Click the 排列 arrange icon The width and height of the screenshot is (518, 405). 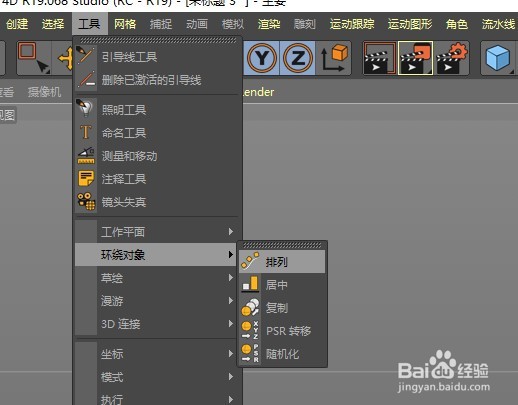(x=250, y=261)
